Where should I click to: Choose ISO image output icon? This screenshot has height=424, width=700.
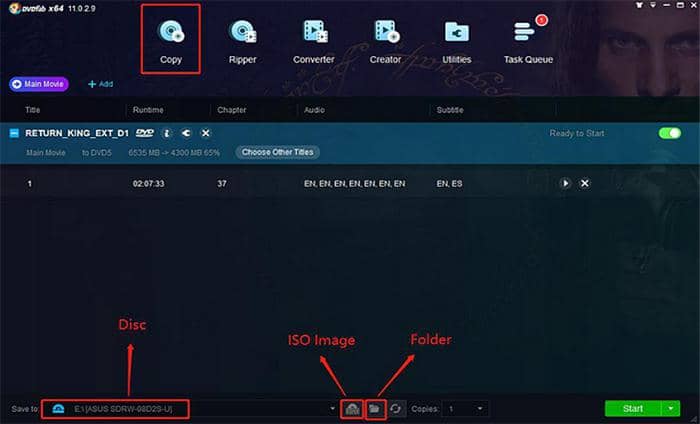pos(352,409)
